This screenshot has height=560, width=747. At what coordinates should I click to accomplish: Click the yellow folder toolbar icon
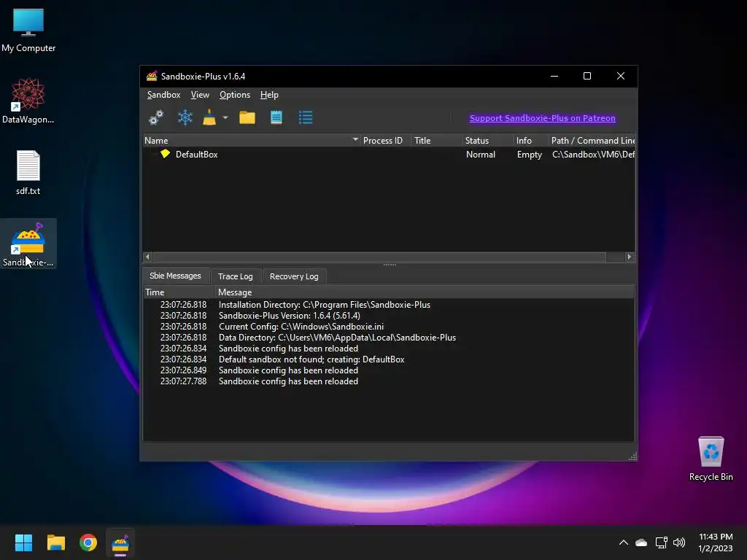click(x=247, y=117)
